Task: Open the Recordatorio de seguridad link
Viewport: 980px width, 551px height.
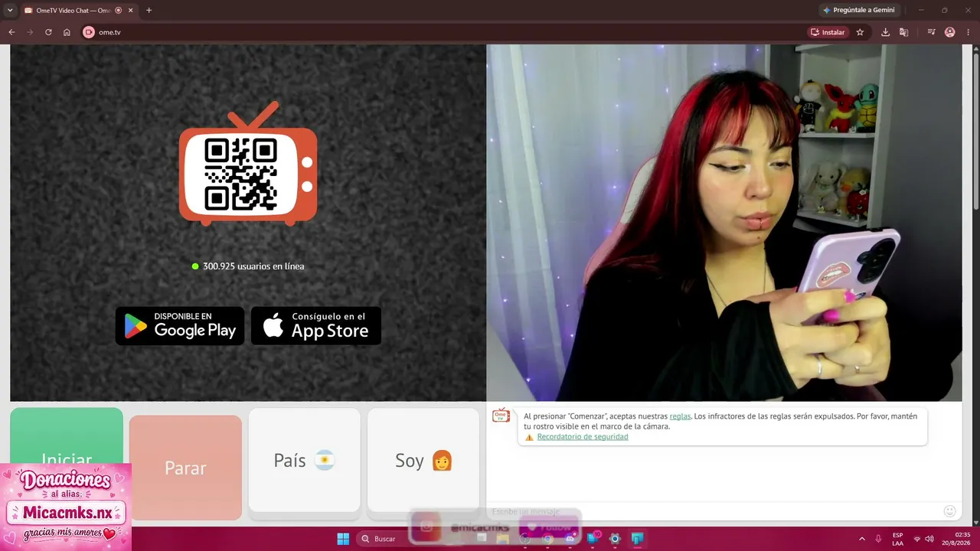Action: 583,437
